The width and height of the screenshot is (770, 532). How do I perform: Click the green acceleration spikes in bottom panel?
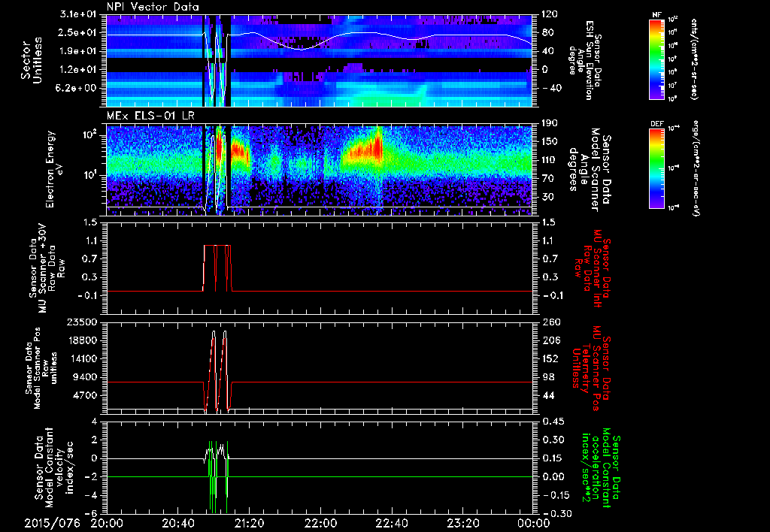(x=219, y=476)
